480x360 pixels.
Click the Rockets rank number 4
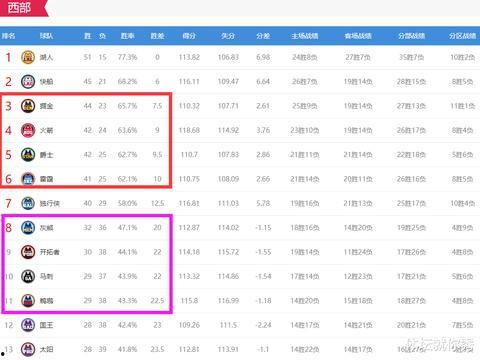click(x=8, y=130)
